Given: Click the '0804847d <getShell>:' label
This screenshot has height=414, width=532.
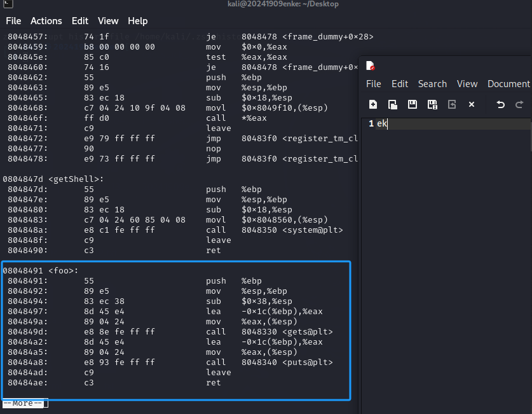Looking at the screenshot, I should [53, 179].
